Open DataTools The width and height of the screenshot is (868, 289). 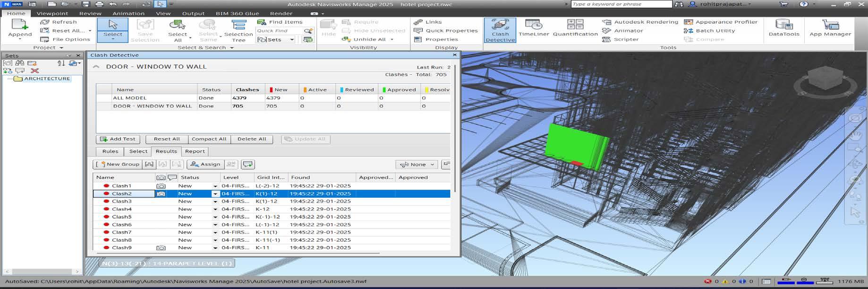click(784, 28)
